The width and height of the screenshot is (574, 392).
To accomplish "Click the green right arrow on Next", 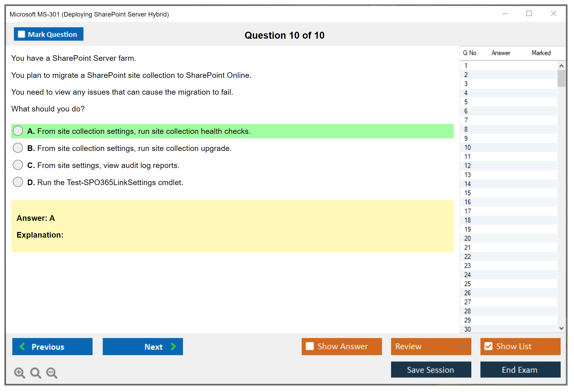I will click(173, 346).
